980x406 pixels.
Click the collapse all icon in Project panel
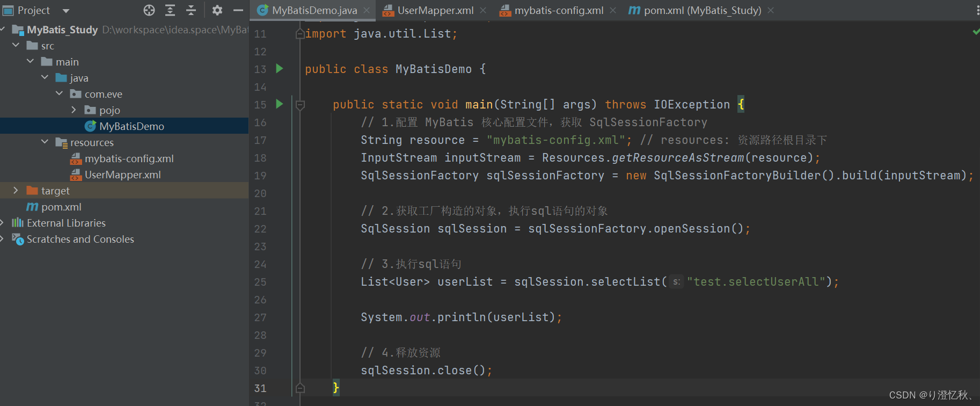coord(191,10)
